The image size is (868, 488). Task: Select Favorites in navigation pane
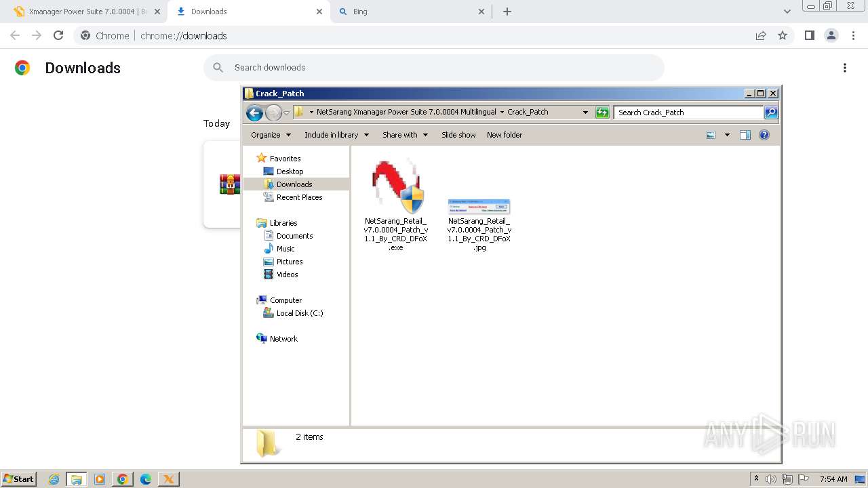tap(285, 159)
